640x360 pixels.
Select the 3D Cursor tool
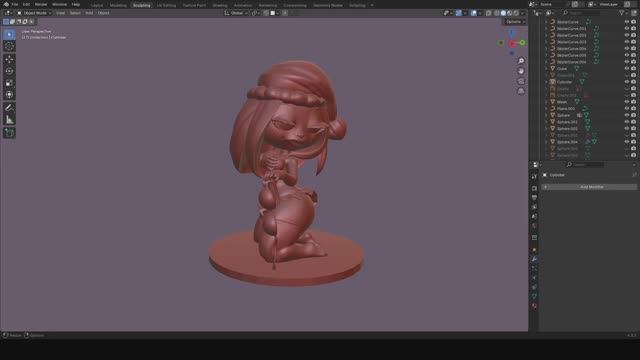[x=9, y=46]
